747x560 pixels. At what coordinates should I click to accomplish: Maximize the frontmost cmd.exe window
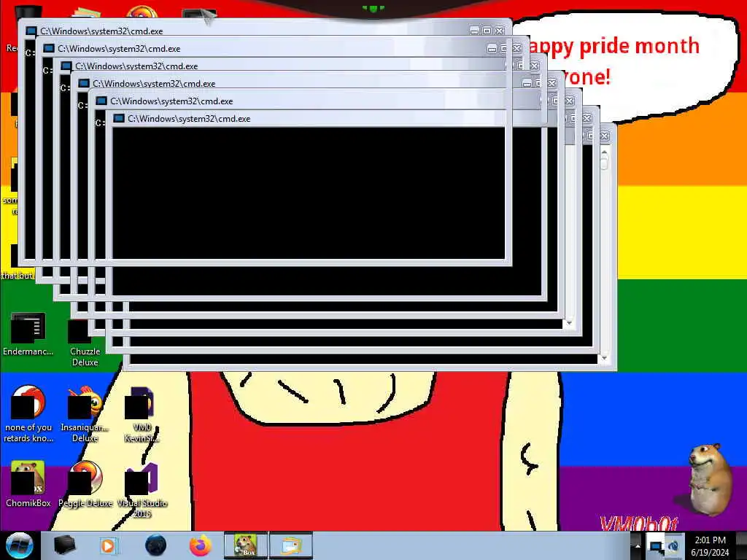click(487, 31)
